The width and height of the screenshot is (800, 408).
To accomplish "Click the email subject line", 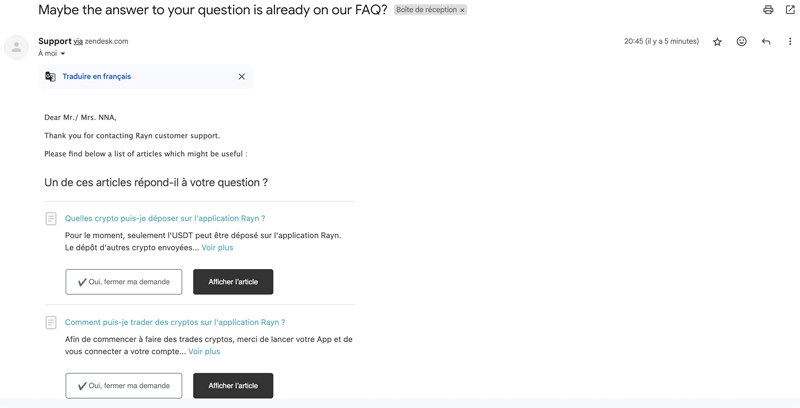I will 213,10.
